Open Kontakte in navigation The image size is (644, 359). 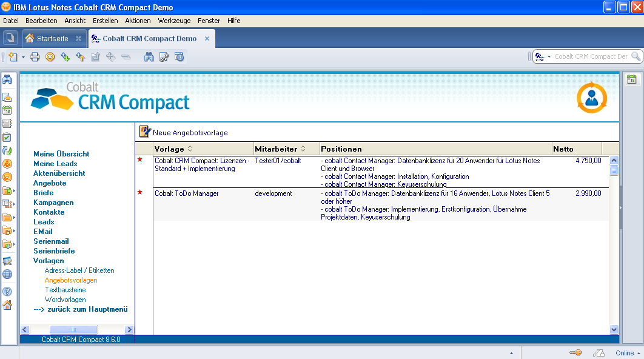point(49,212)
